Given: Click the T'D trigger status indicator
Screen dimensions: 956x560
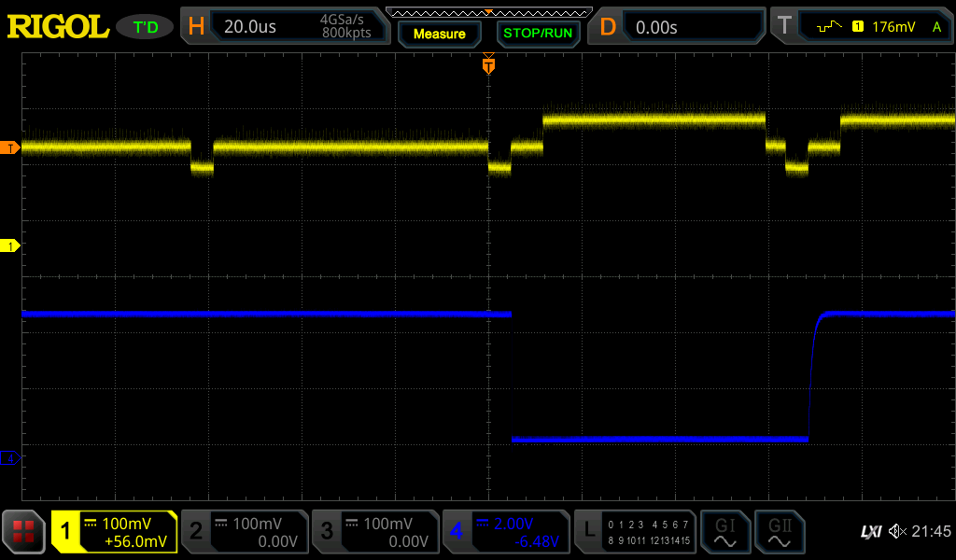Looking at the screenshot, I should [145, 27].
